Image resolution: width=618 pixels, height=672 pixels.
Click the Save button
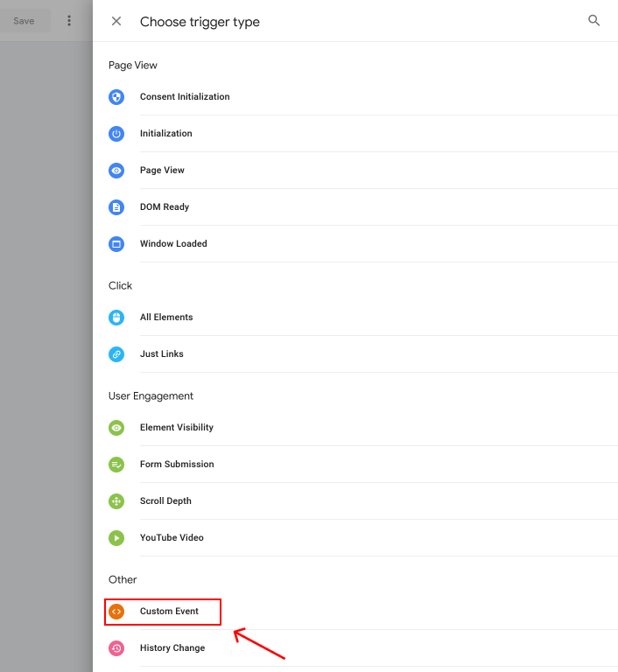[x=24, y=21]
